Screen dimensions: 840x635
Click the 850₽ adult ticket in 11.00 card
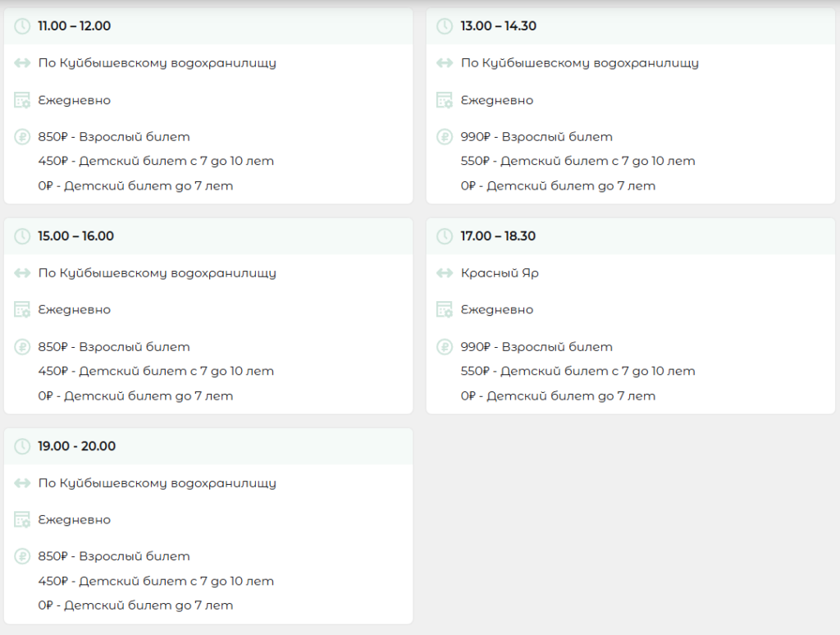click(113, 137)
